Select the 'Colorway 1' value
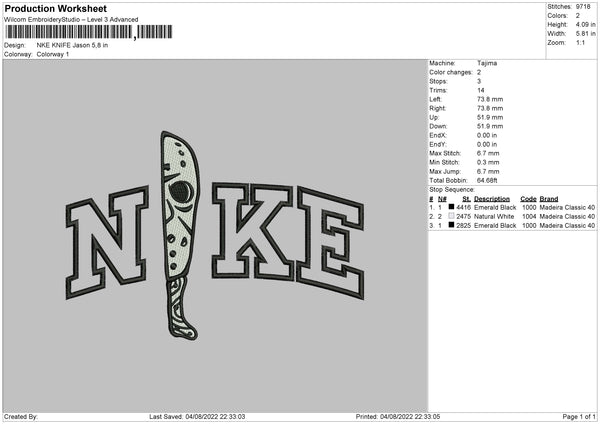Viewport: 600px width, 424px height. pos(53,54)
